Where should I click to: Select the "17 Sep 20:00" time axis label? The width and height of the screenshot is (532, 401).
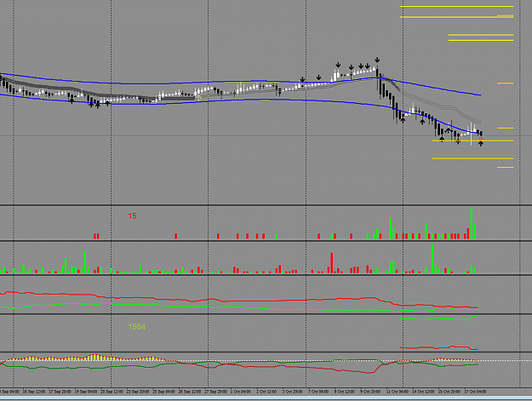tap(60, 392)
